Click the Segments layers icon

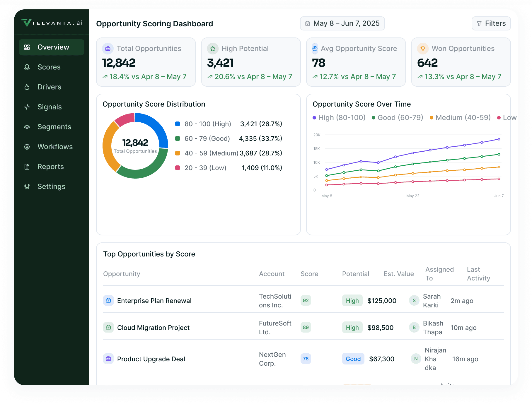(27, 127)
